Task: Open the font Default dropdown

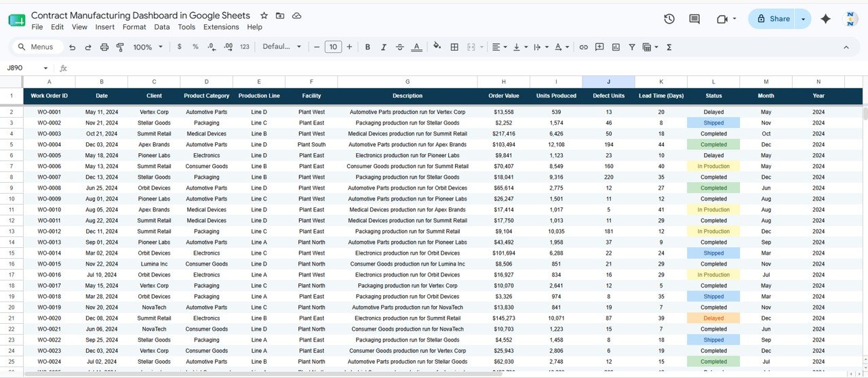Action: click(x=282, y=47)
